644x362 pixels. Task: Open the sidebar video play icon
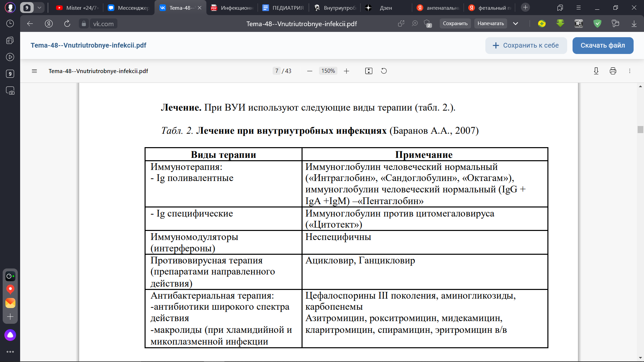(10, 57)
